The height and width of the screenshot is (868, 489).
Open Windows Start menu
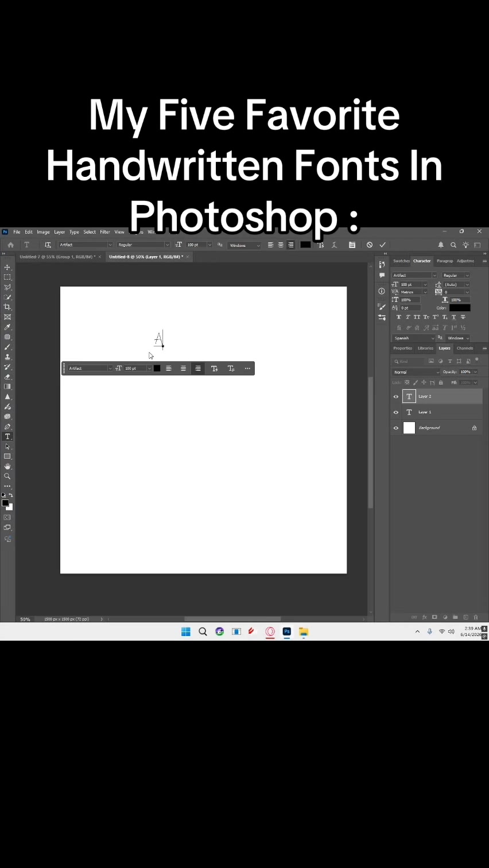[x=185, y=631]
